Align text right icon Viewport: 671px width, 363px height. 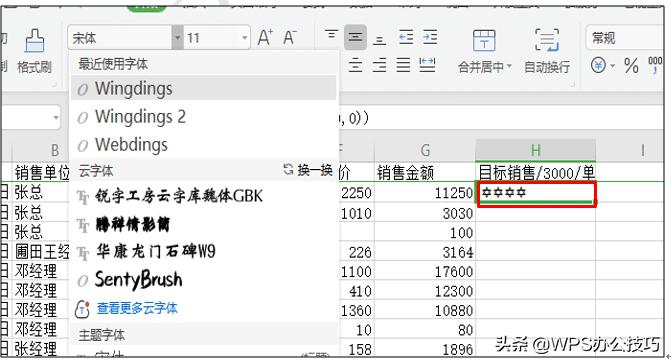[379, 65]
